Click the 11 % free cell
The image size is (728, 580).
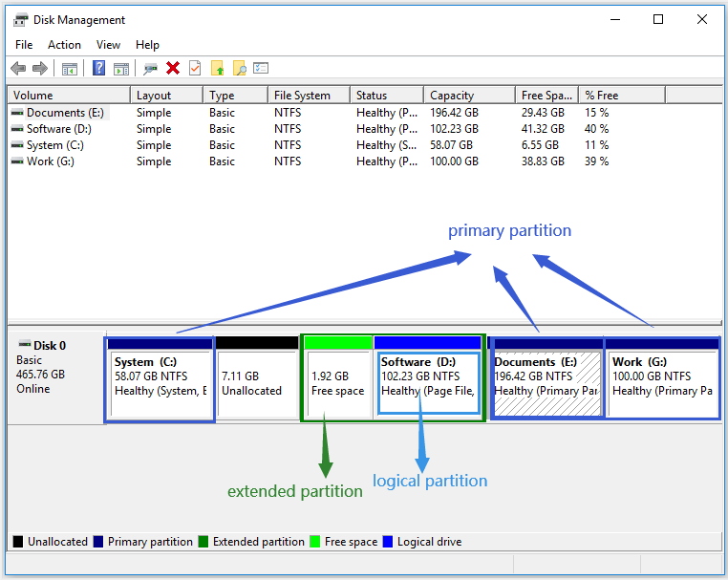pyautogui.click(x=596, y=145)
